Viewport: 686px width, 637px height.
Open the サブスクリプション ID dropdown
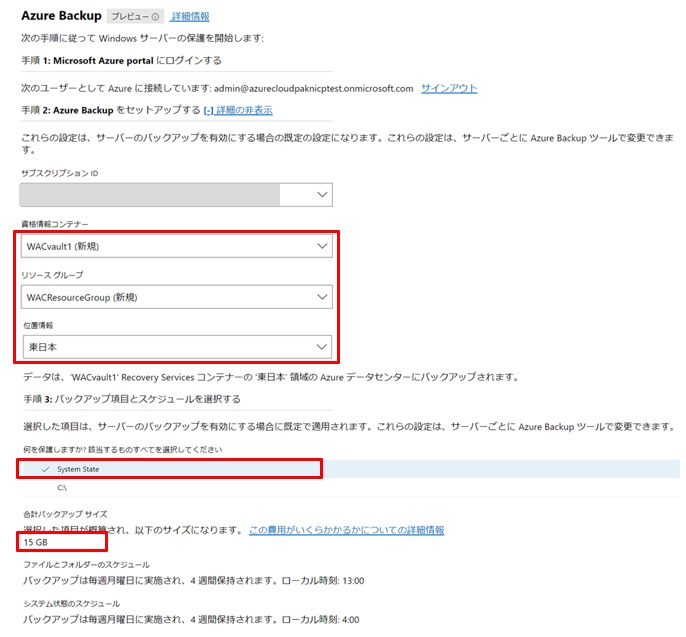click(176, 195)
